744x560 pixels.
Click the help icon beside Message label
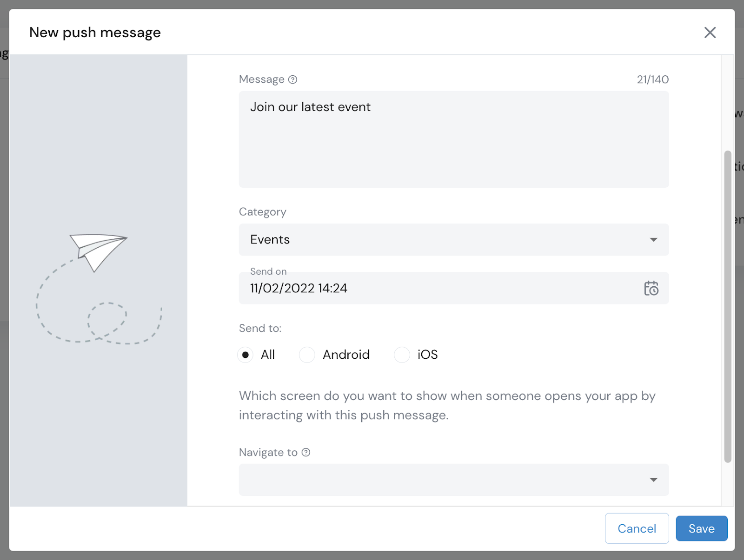click(292, 79)
